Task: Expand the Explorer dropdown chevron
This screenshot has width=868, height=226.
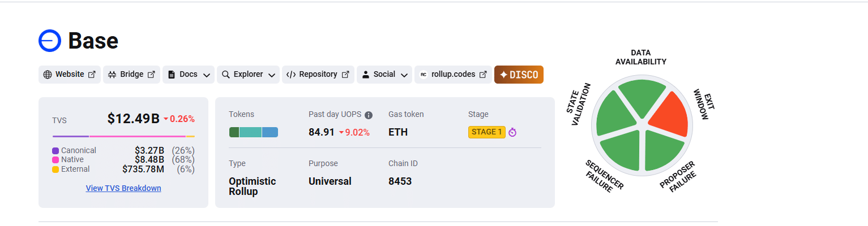Action: pyautogui.click(x=272, y=75)
